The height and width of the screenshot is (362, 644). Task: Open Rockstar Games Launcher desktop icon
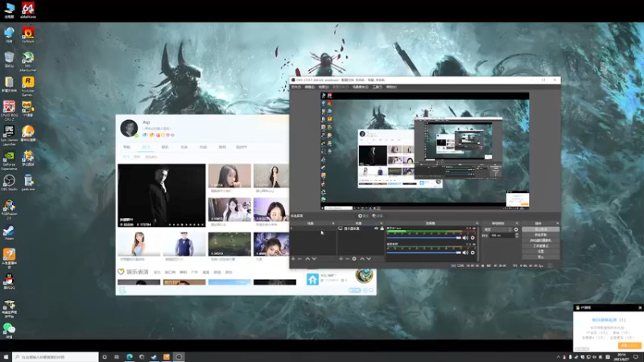click(28, 87)
